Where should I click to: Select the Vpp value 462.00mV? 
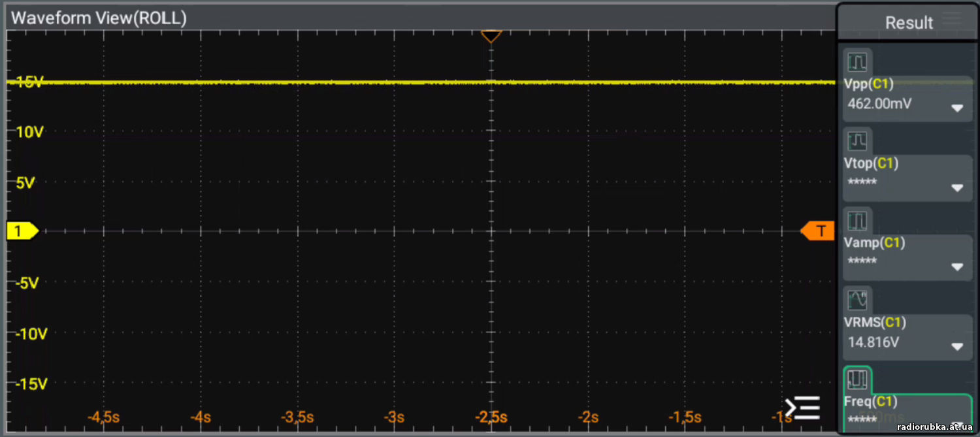(x=879, y=103)
